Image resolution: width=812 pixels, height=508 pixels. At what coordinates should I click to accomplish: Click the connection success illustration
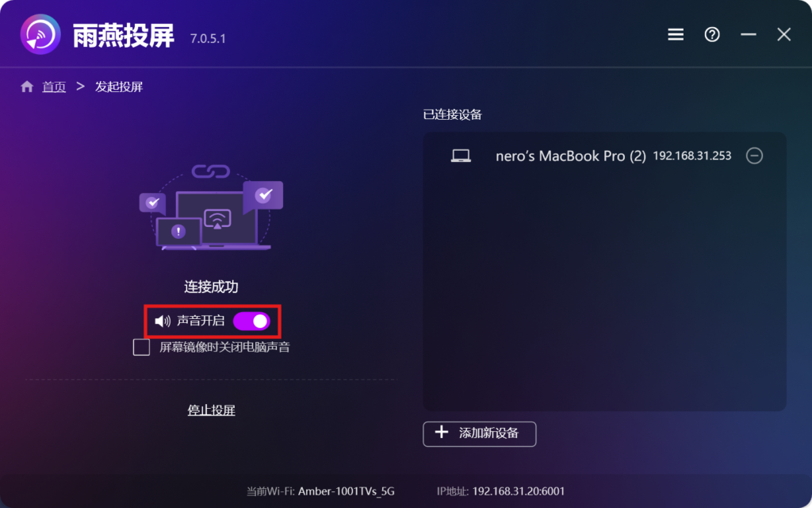[x=211, y=207]
